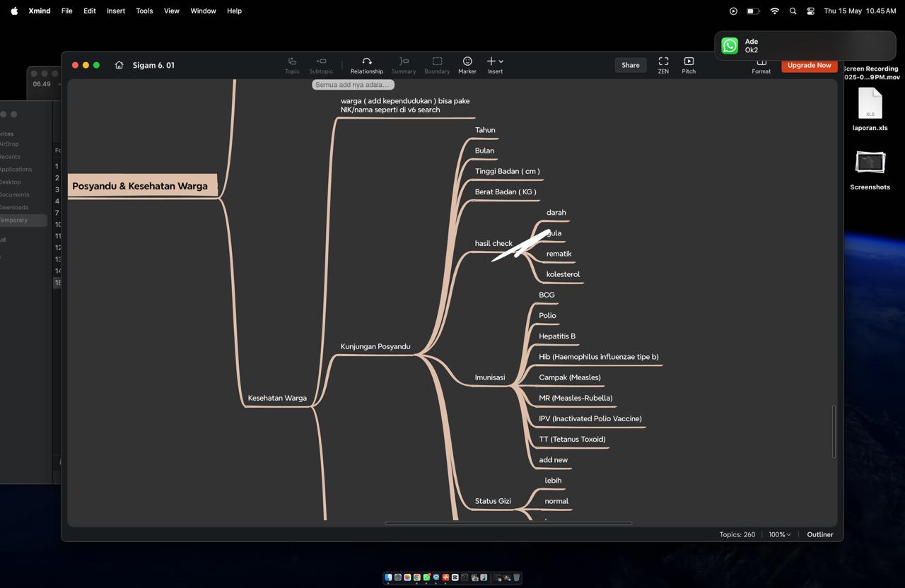Viewport: 905px width, 588px height.
Task: Enter ZEN mode
Action: pos(663,61)
